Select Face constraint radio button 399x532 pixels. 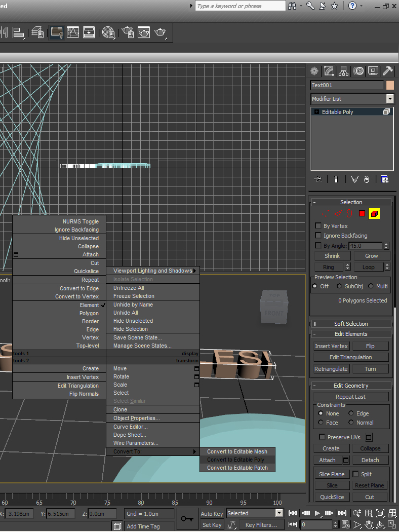coord(321,423)
